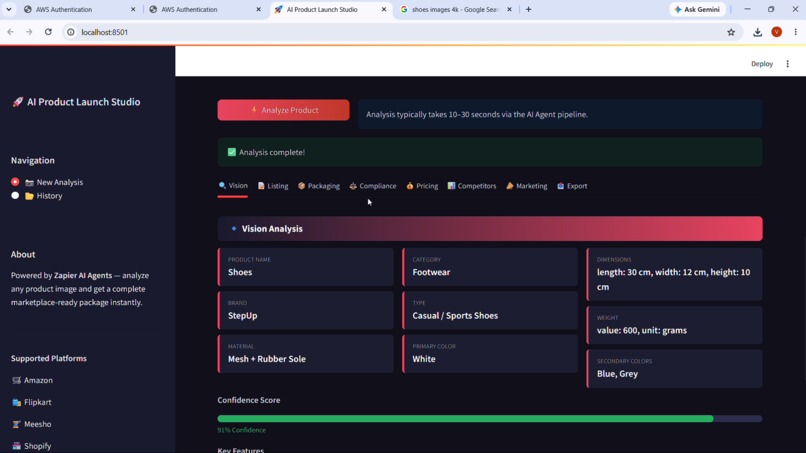Open a new browser tab

528,9
